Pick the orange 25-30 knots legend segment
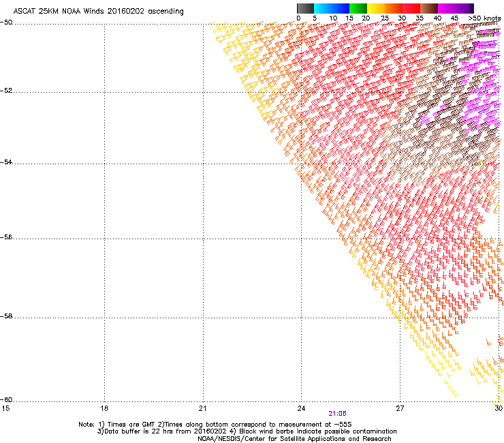The height and width of the screenshot is (443, 504). click(x=394, y=8)
